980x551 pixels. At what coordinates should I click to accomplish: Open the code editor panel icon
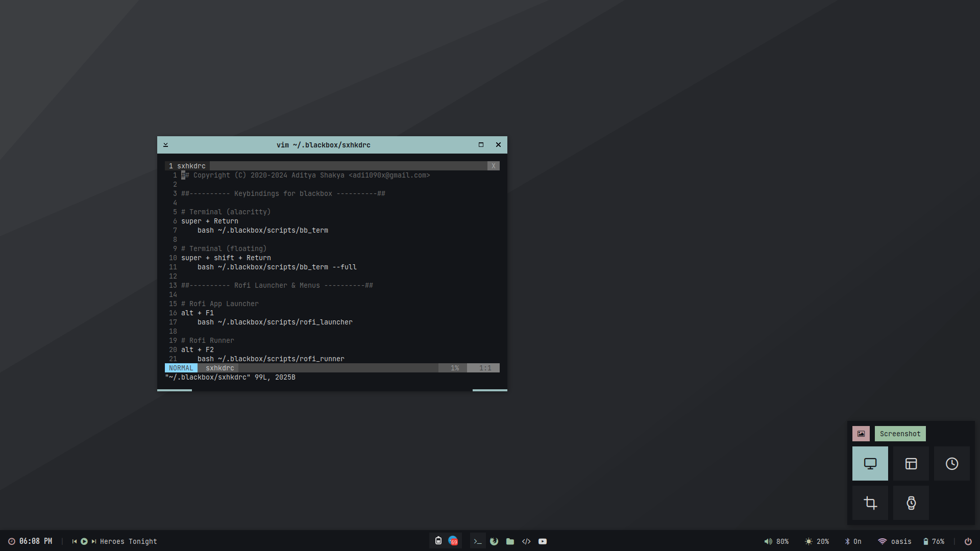[x=526, y=541]
